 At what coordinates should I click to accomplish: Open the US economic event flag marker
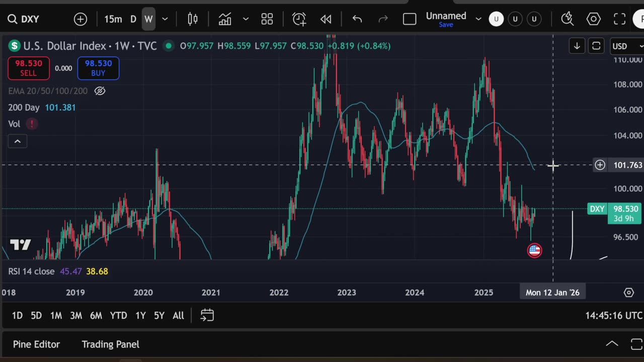pos(534,250)
